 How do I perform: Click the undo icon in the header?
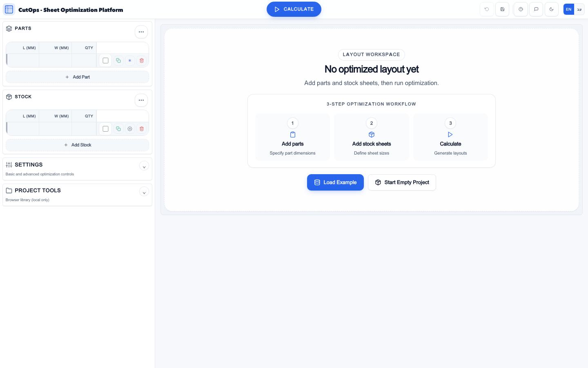click(487, 9)
